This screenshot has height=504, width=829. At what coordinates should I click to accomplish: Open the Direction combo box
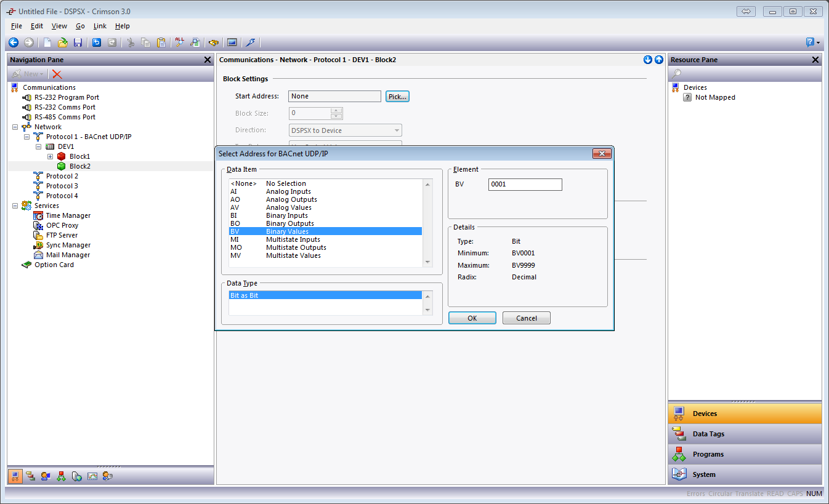click(345, 130)
